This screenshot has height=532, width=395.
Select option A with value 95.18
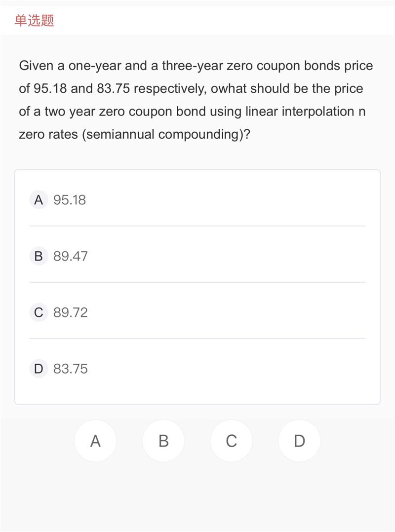[197, 199]
